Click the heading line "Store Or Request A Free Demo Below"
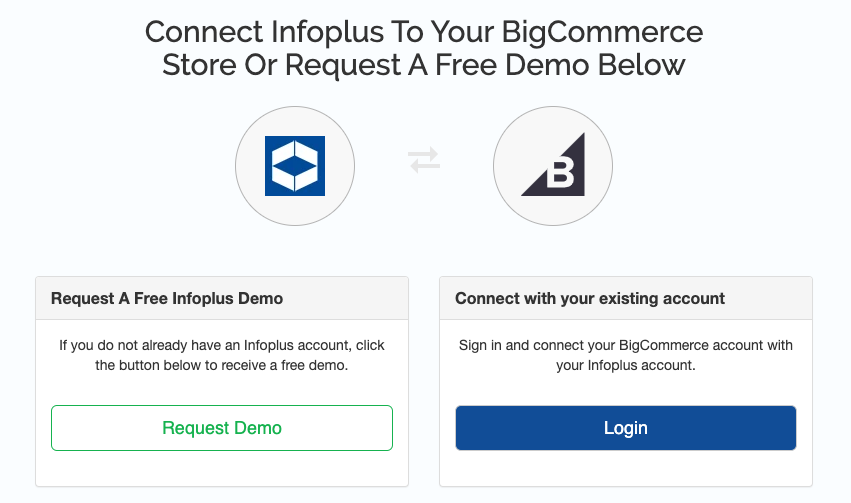The width and height of the screenshot is (851, 503). pos(425,66)
